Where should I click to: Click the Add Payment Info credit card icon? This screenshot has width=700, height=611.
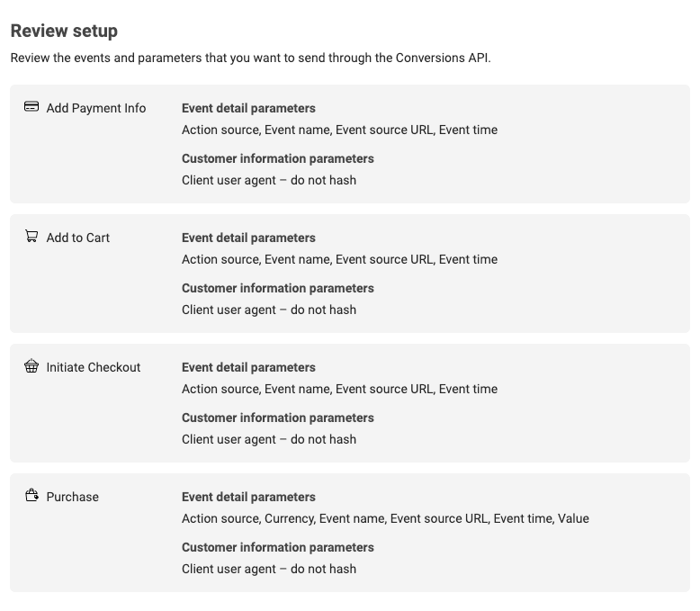31,107
